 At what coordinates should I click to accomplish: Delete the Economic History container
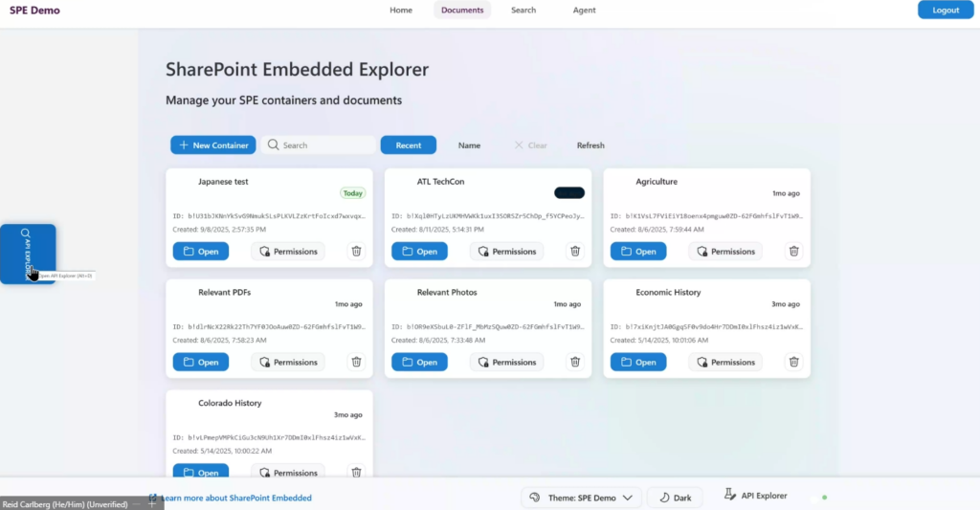click(x=793, y=362)
